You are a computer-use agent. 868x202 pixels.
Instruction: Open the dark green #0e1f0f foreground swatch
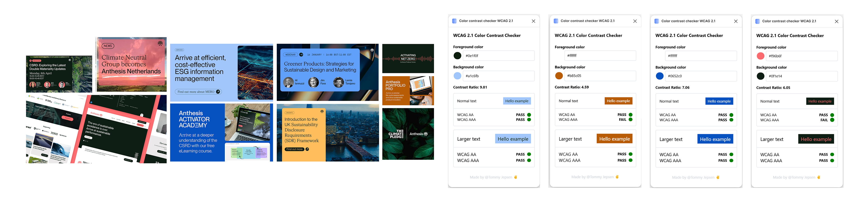point(457,56)
